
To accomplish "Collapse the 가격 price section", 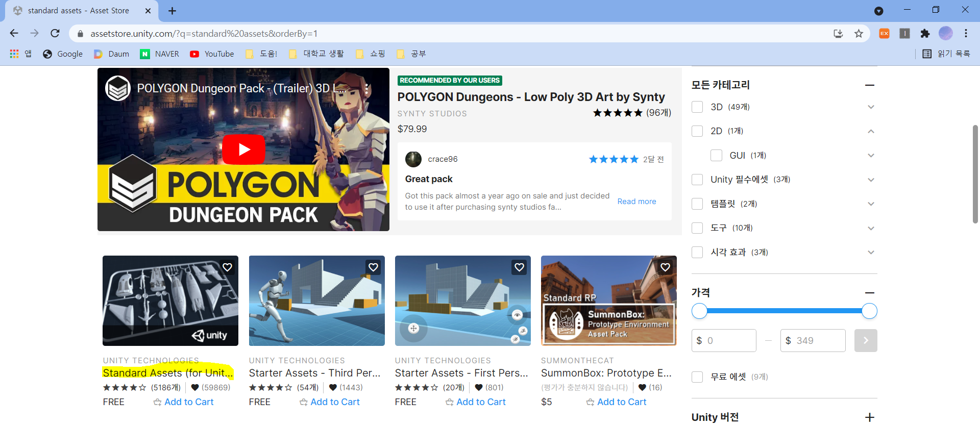I will click(x=870, y=293).
